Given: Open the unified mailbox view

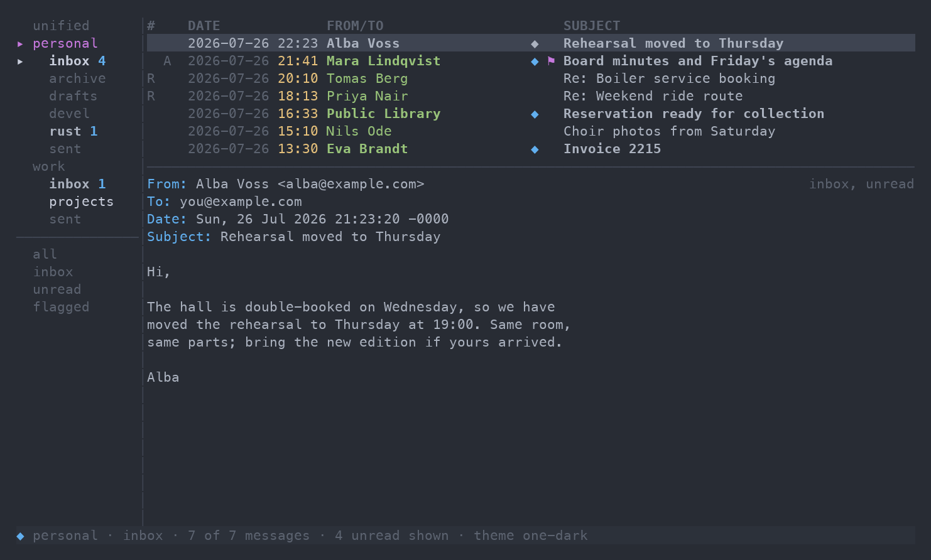Looking at the screenshot, I should pos(61,26).
